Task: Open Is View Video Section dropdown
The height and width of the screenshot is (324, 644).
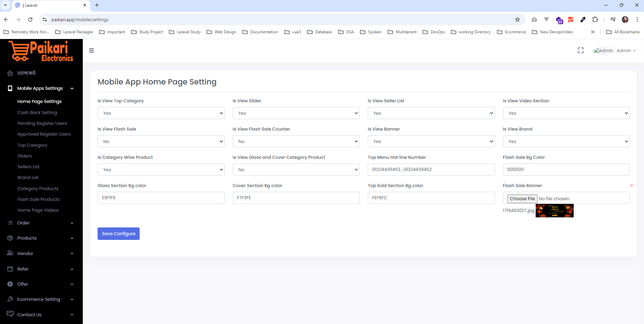Action: click(x=566, y=113)
